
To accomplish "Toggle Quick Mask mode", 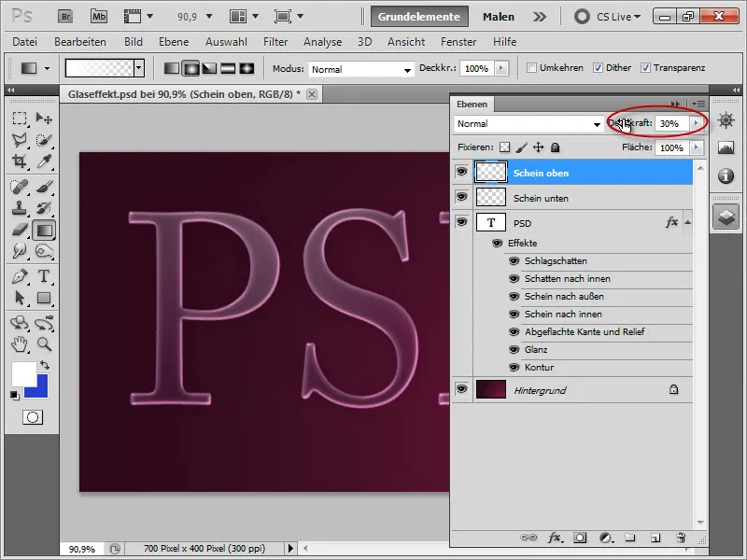I will [33, 417].
